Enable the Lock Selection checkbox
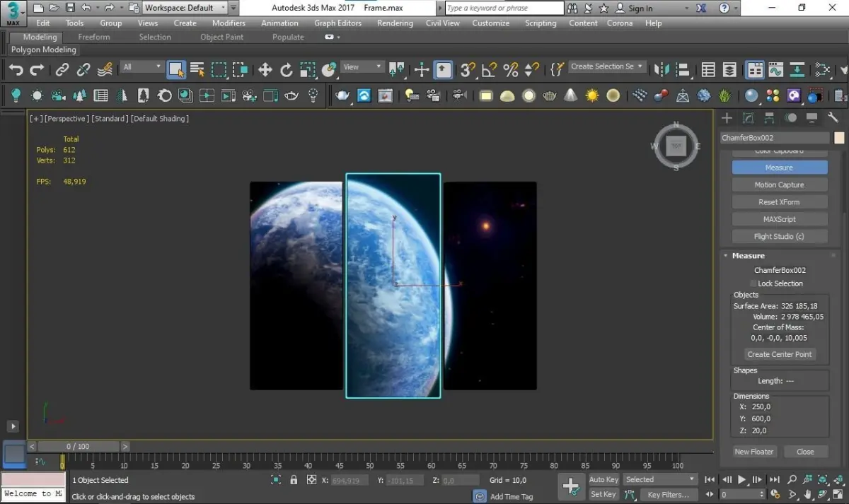 tap(753, 283)
